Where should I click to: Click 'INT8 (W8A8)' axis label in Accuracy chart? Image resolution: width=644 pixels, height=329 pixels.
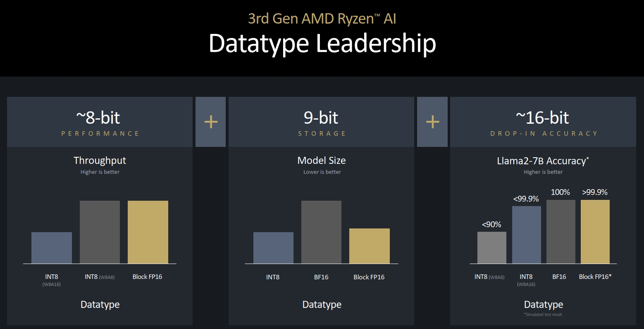pyautogui.click(x=489, y=277)
